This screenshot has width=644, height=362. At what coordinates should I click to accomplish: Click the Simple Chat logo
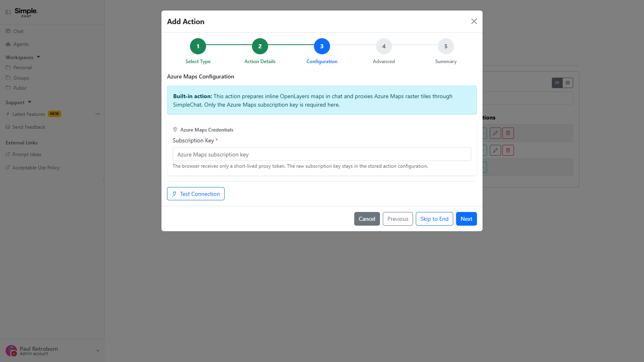click(x=26, y=12)
